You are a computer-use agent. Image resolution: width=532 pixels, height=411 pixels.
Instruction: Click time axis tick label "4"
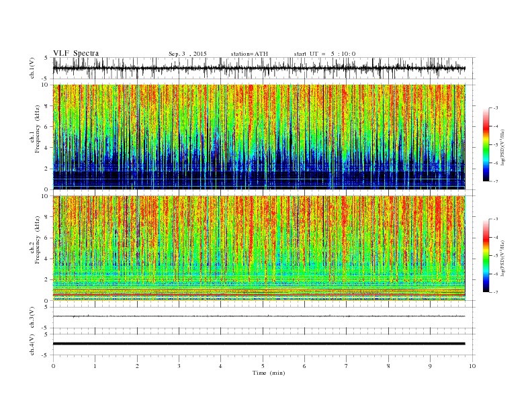click(220, 366)
